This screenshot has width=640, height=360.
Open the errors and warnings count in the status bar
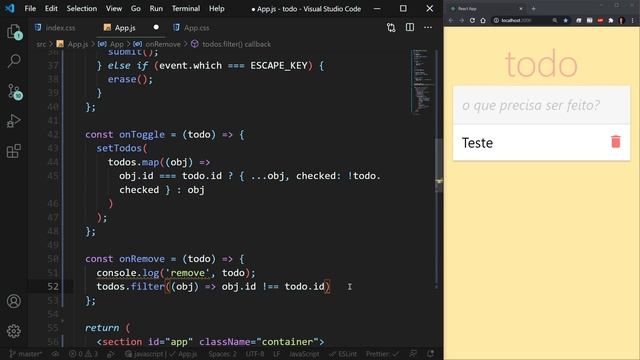83,354
